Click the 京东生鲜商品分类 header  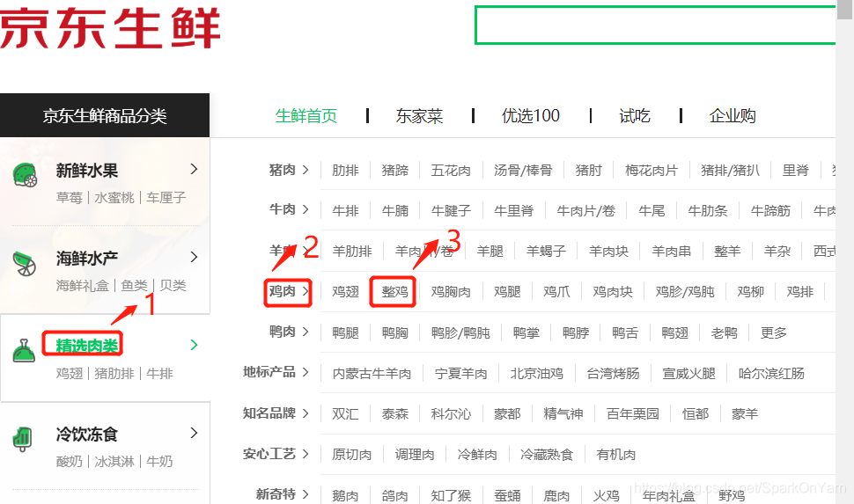point(105,115)
